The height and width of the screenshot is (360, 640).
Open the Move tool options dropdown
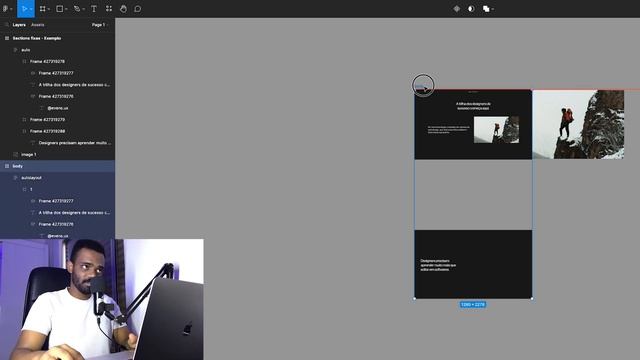[x=31, y=9]
